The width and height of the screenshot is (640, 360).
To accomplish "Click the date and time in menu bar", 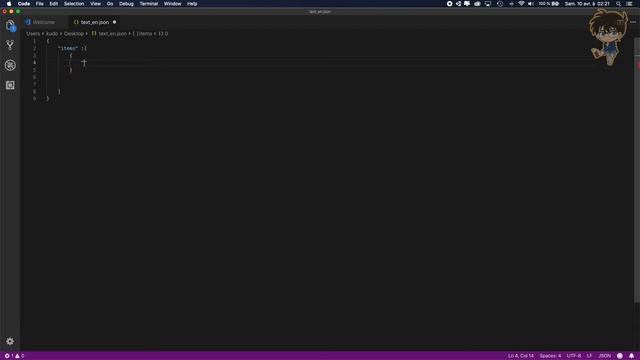I will [587, 4].
